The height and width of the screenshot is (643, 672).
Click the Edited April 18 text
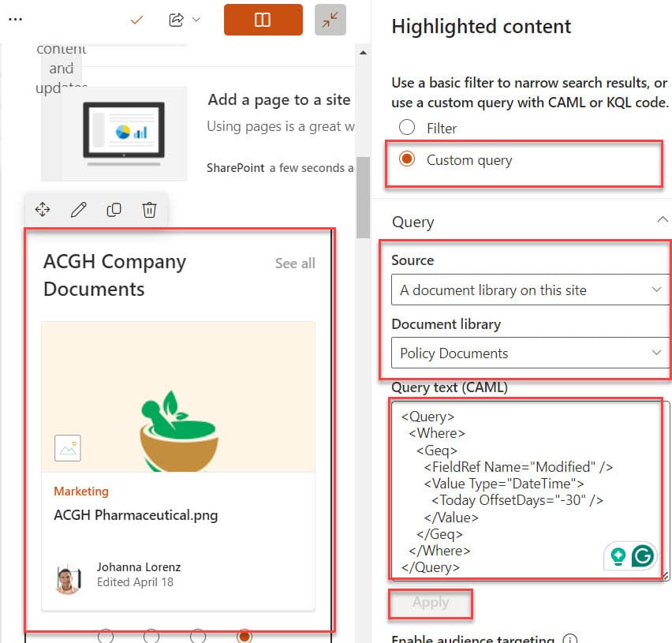click(x=135, y=581)
